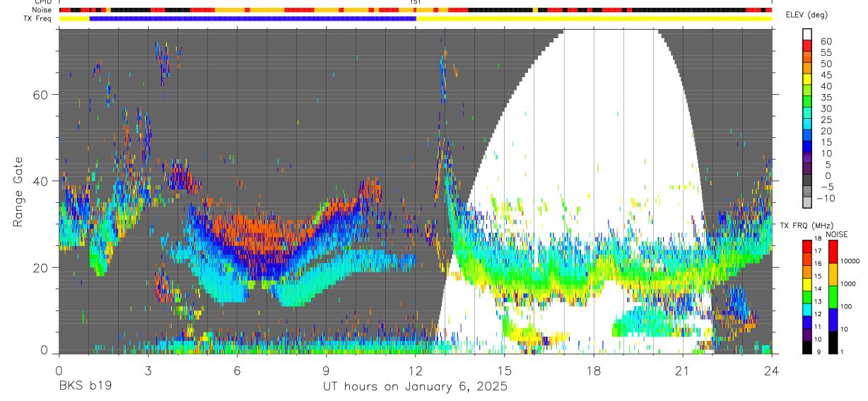868x401 pixels.
Task: Pick the green segment of NOISE colorbar
Action: pyautogui.click(x=831, y=297)
